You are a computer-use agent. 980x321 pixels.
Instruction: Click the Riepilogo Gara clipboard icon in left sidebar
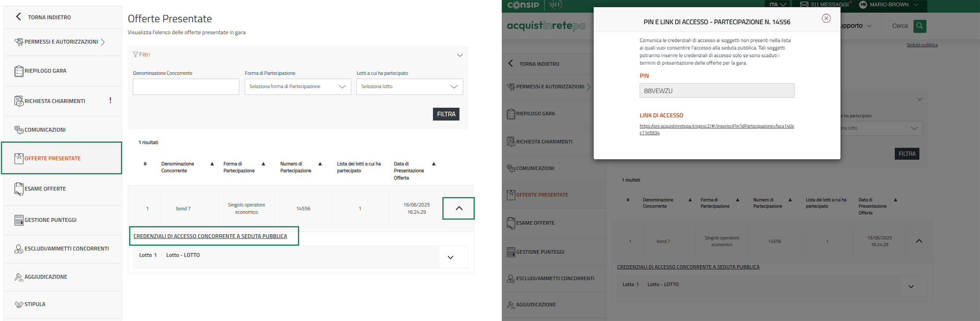(x=19, y=71)
